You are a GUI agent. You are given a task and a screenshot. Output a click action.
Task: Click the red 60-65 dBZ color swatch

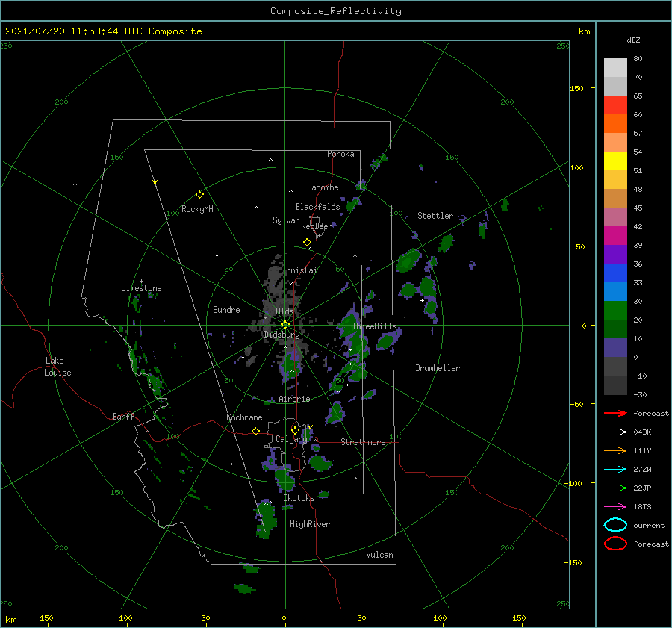pyautogui.click(x=615, y=105)
